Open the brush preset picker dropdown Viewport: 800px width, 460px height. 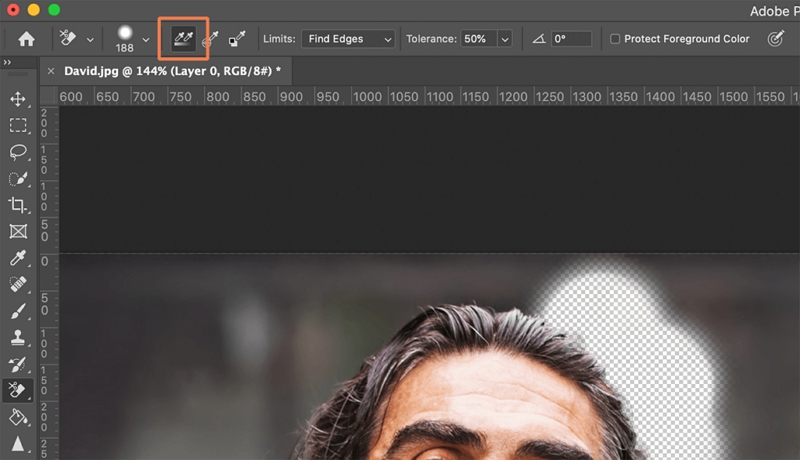tap(146, 39)
